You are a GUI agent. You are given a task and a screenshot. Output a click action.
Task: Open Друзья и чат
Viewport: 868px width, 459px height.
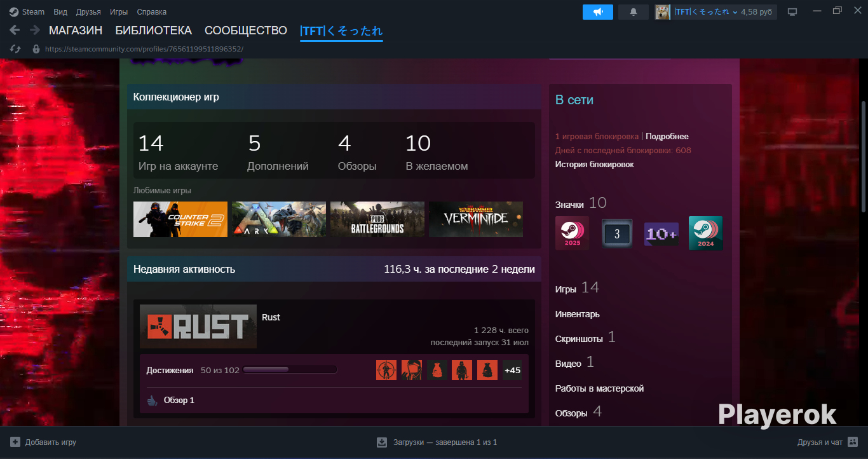(820, 442)
